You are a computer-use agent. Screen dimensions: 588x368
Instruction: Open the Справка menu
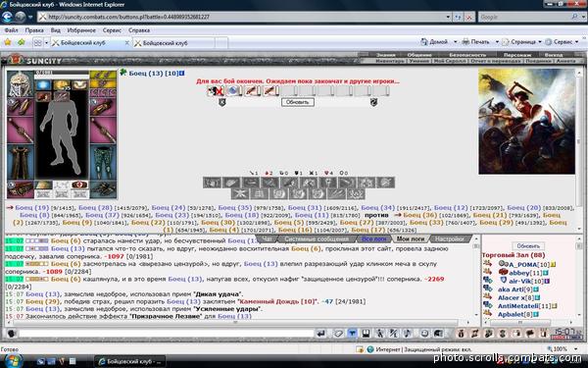tap(139, 30)
